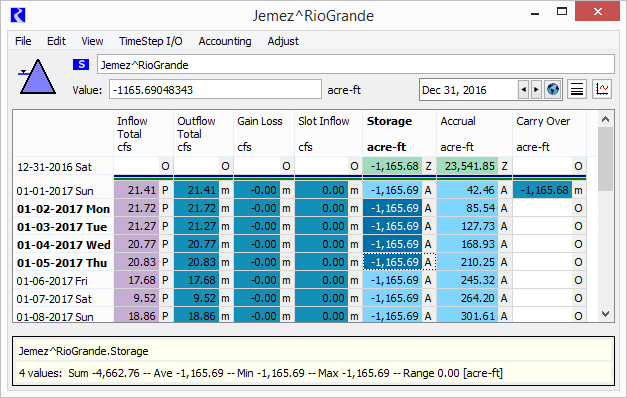Select the Accrual column header

pos(474,134)
